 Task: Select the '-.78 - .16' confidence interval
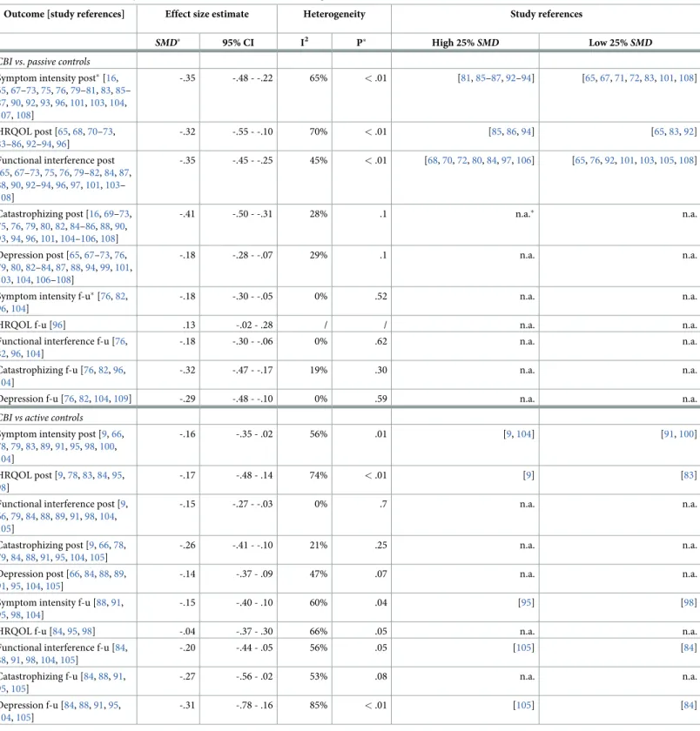pos(254,705)
